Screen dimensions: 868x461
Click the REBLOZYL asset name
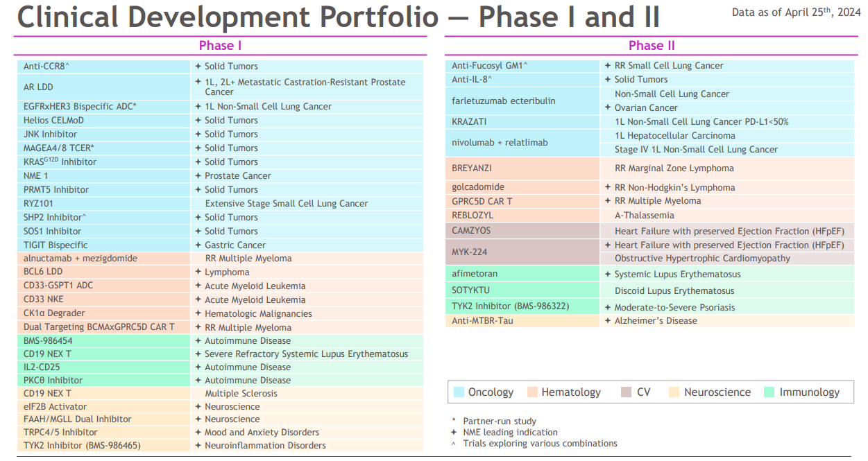[473, 216]
